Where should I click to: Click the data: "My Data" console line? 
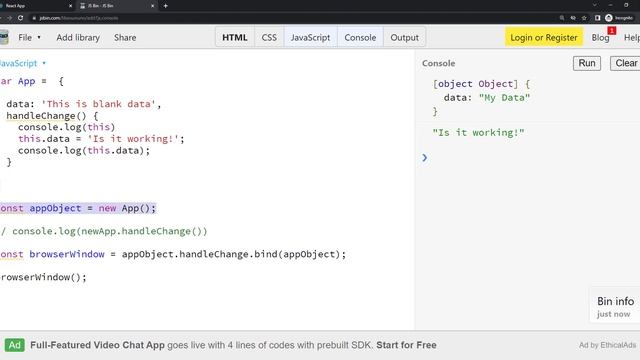pyautogui.click(x=487, y=98)
